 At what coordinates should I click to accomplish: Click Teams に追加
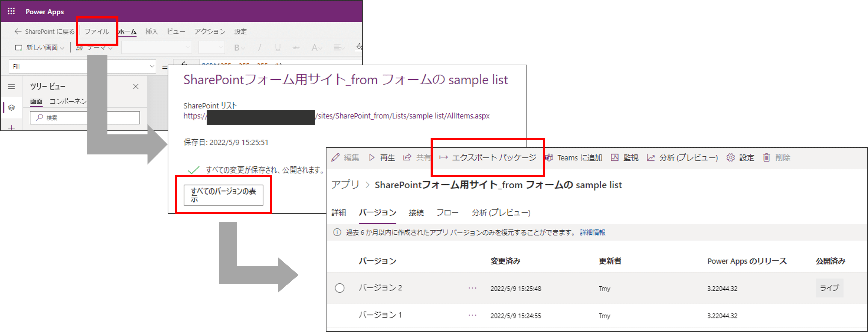[573, 158]
